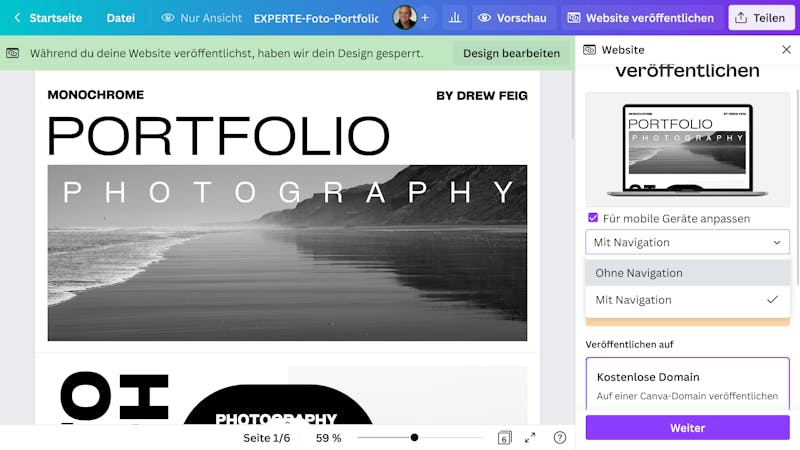Collapse the Mit Navigation dropdown
The height and width of the screenshot is (450, 800).
(x=687, y=242)
